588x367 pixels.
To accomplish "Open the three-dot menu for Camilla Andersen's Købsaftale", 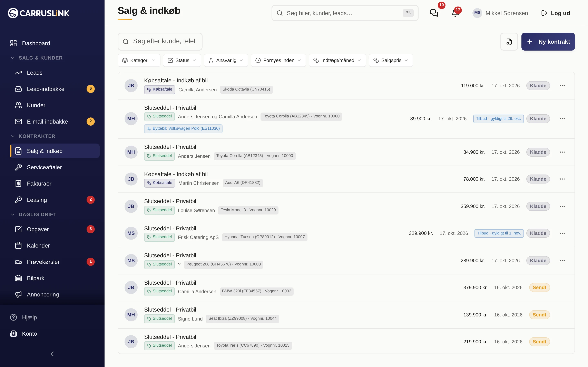I will coord(562,86).
